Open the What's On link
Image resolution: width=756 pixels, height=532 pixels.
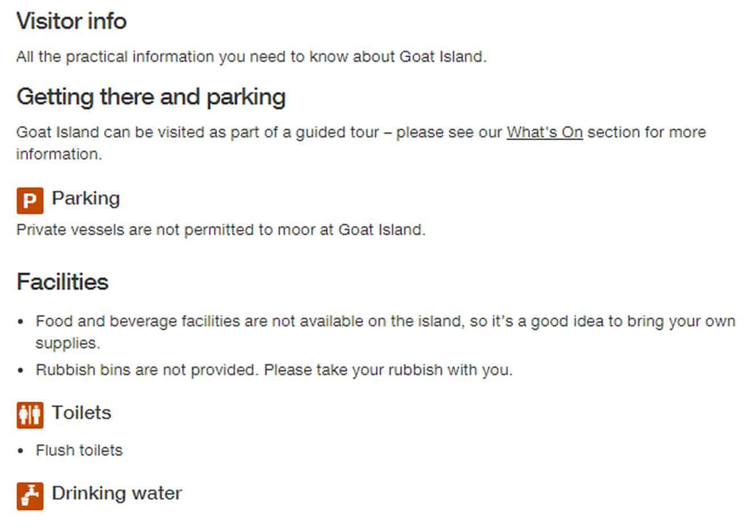544,132
